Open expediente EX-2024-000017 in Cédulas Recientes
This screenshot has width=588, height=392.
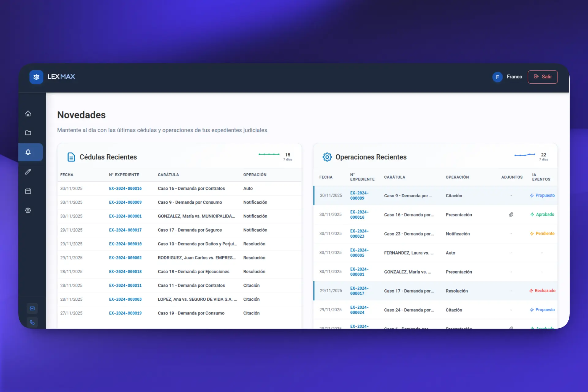[125, 230]
